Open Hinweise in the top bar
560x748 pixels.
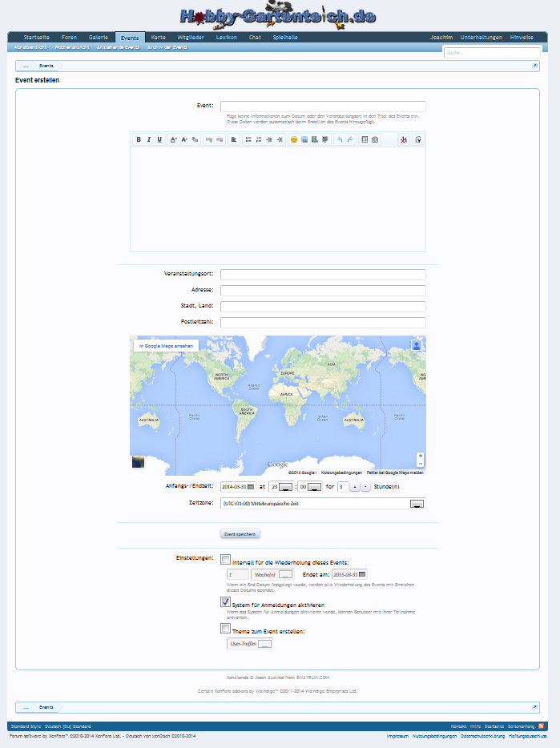(x=522, y=37)
